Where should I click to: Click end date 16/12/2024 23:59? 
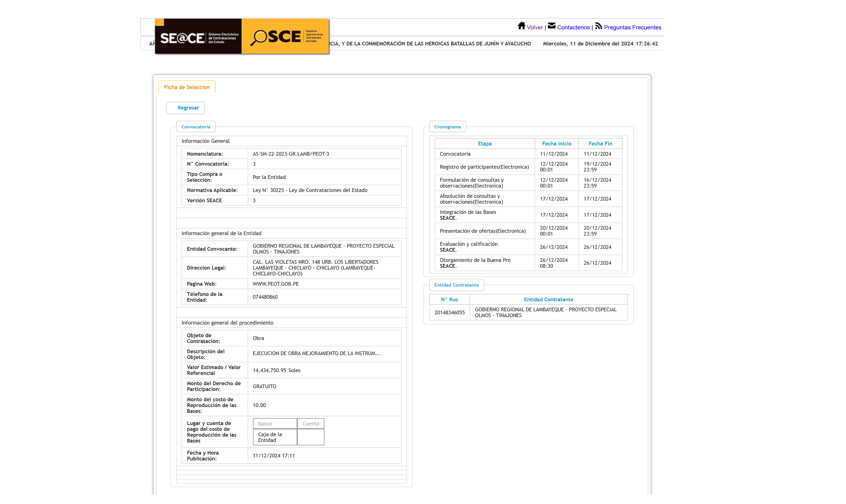coord(597,183)
